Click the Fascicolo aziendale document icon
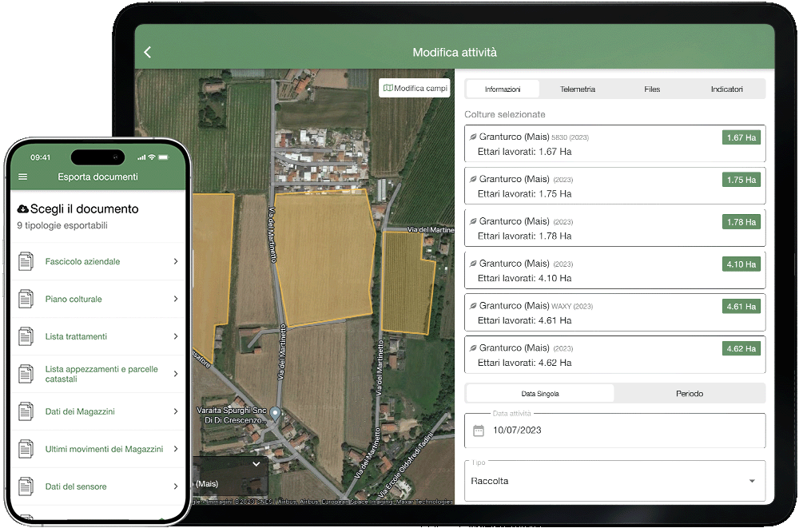The width and height of the screenshot is (799, 532). pos(26,261)
